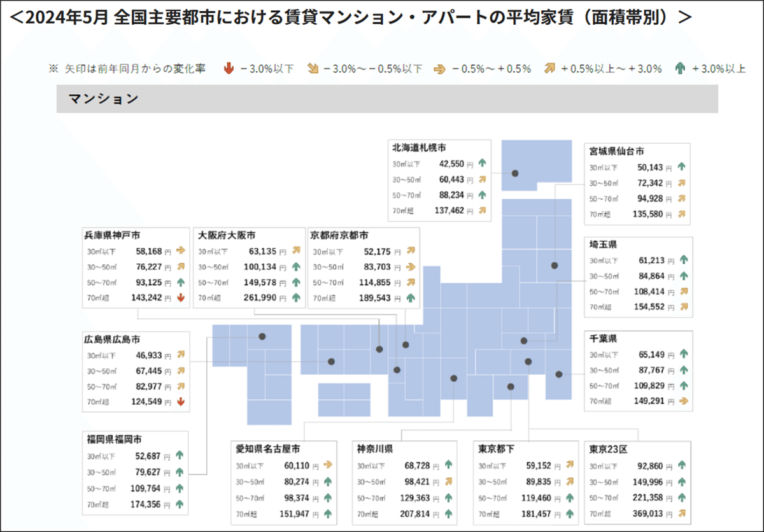Click the red down arrow beside Kobe 143,242円
The height and width of the screenshot is (532, 764).
pyautogui.click(x=181, y=298)
